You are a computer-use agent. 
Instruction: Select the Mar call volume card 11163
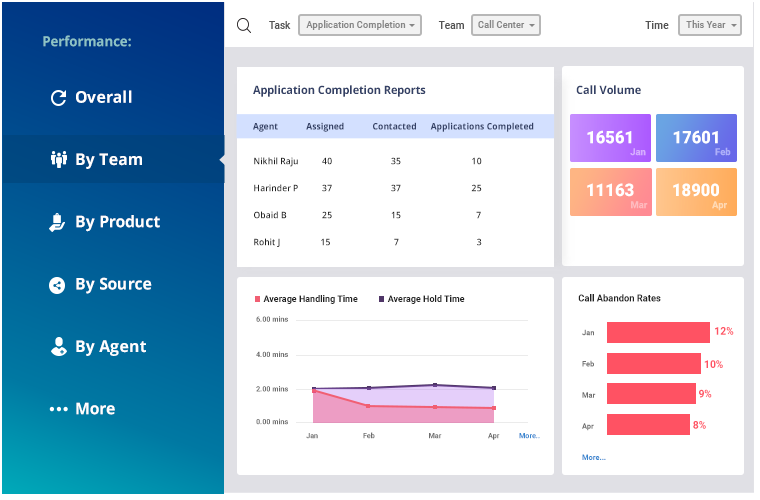pyautogui.click(x=610, y=192)
